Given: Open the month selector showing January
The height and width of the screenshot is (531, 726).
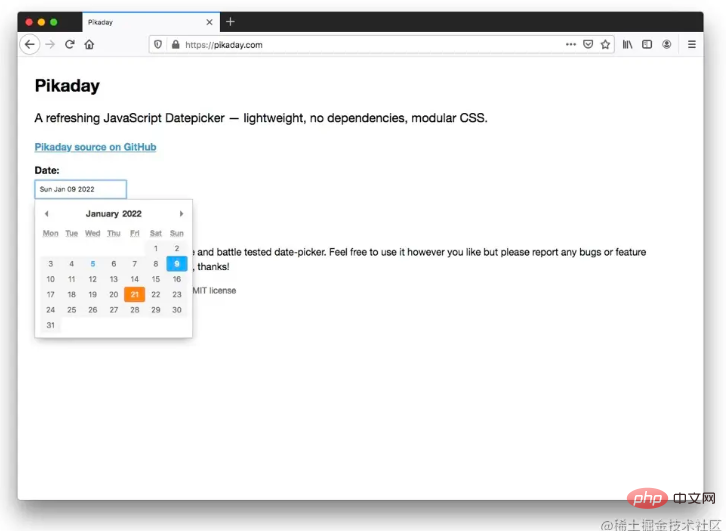Looking at the screenshot, I should (x=102, y=213).
